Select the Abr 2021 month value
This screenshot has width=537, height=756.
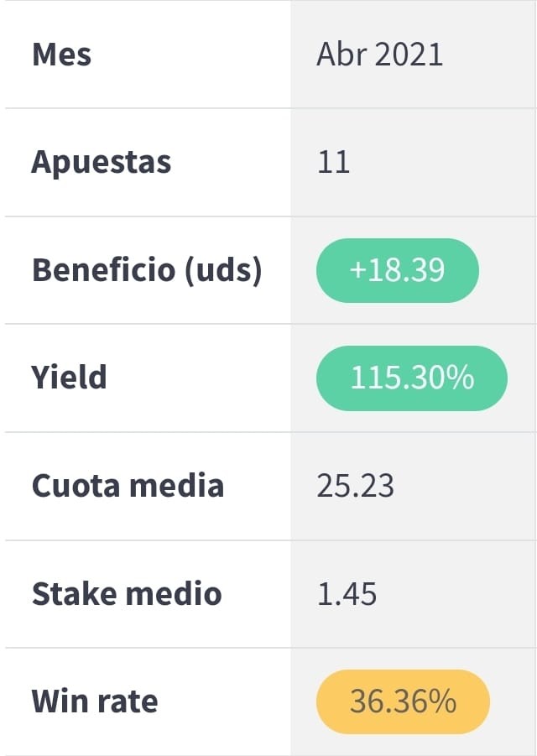tap(379, 55)
